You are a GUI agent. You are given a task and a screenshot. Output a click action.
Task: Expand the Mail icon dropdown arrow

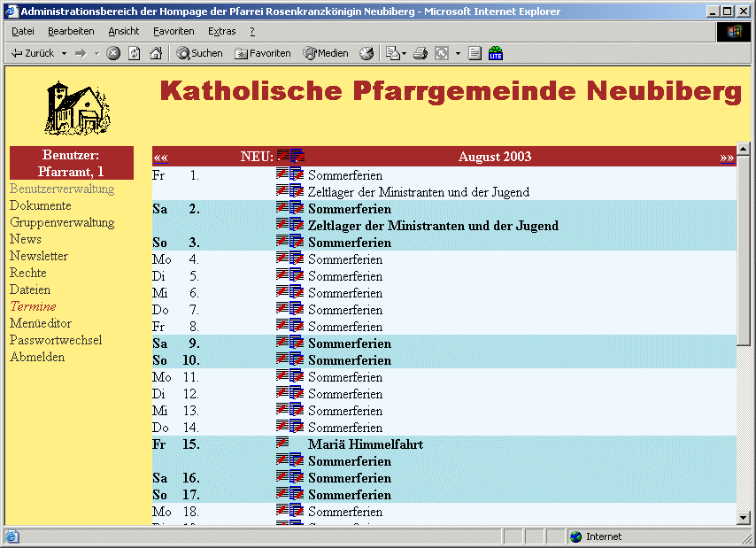click(404, 53)
